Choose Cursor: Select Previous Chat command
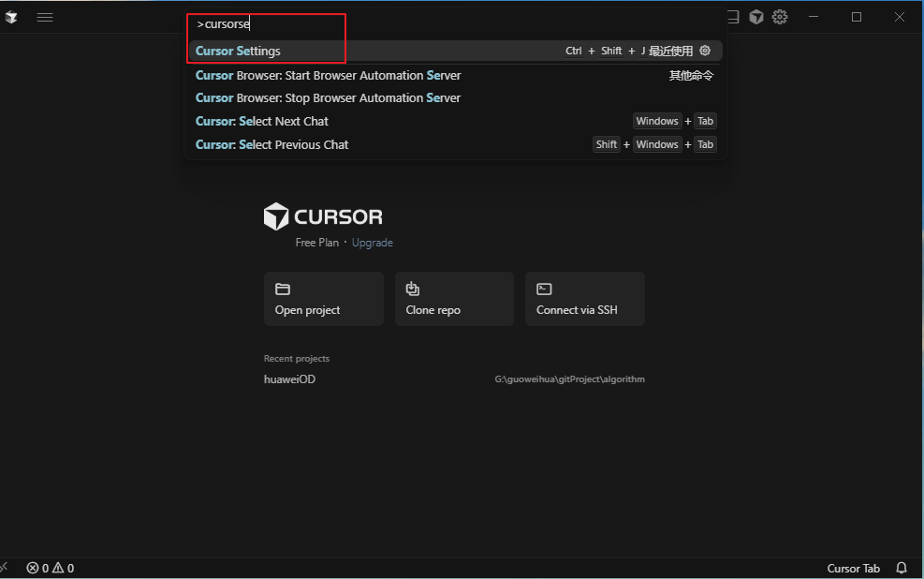This screenshot has width=924, height=579. pyautogui.click(x=454, y=144)
